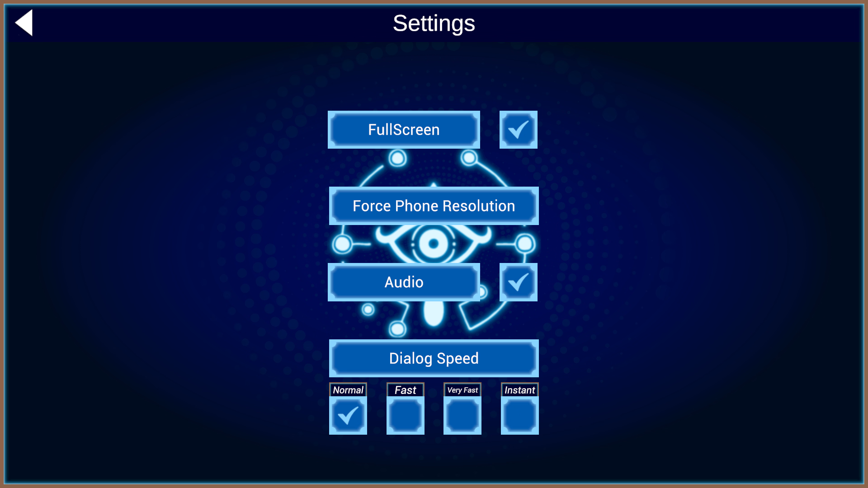Click the FullScreen button
868x488 pixels.
click(404, 130)
